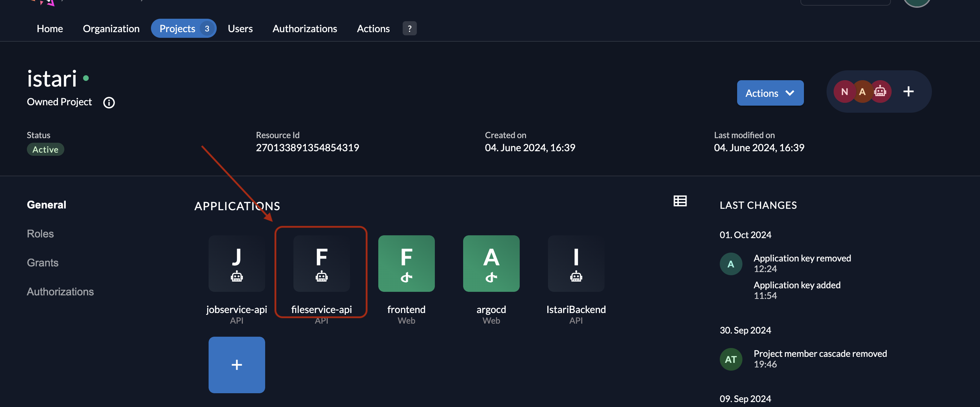980x407 pixels.
Task: Click the Active status badge
Action: pos(45,149)
